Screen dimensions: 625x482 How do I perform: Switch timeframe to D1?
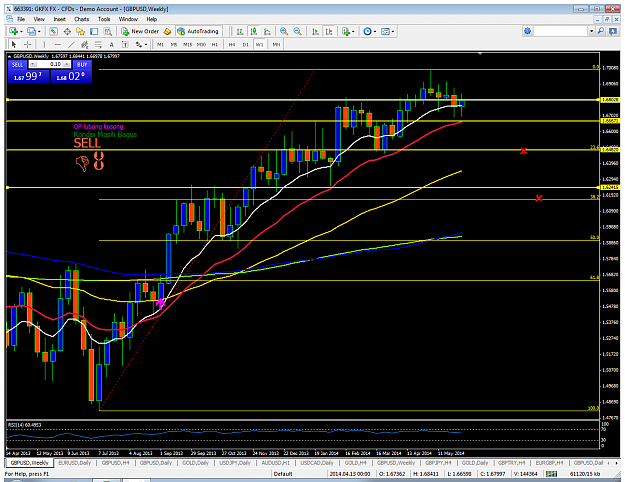tap(246, 45)
